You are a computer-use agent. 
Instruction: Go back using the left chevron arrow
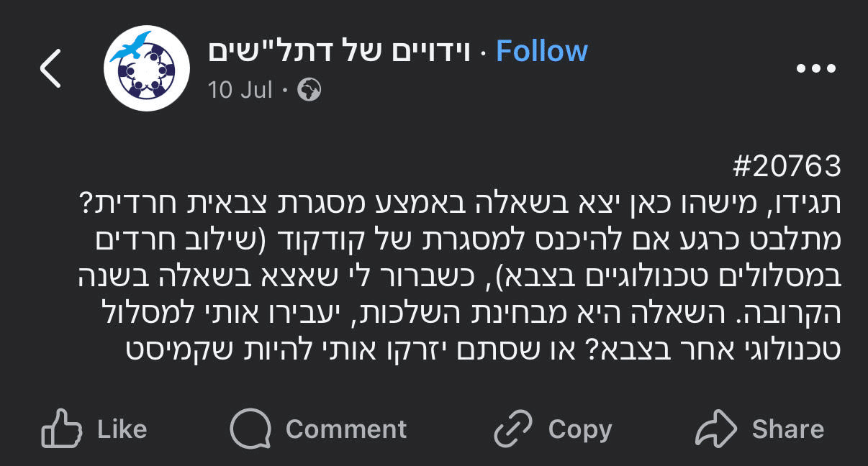[50, 68]
